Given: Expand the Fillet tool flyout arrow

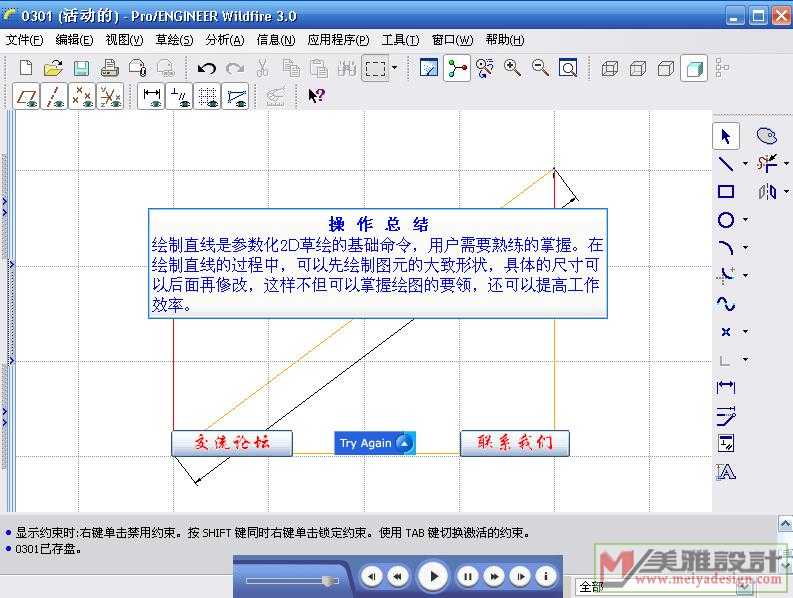Looking at the screenshot, I should pyautogui.click(x=745, y=276).
